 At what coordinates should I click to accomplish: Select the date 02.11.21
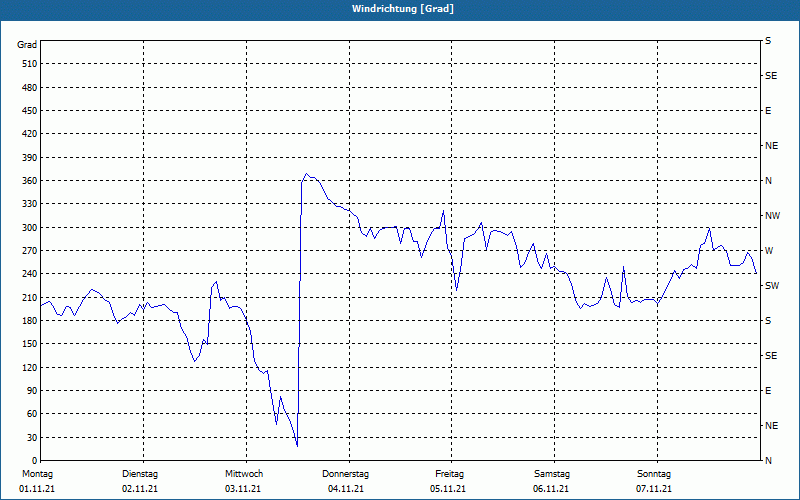click(x=140, y=489)
